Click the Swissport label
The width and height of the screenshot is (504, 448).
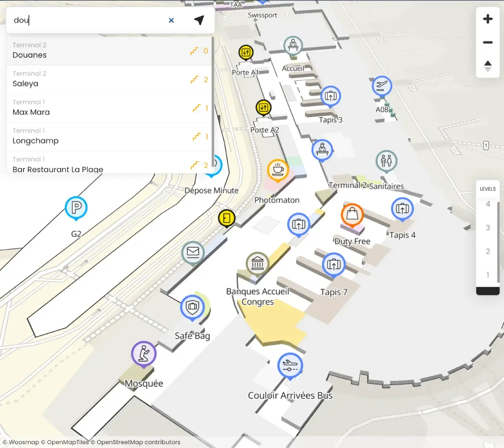click(262, 15)
